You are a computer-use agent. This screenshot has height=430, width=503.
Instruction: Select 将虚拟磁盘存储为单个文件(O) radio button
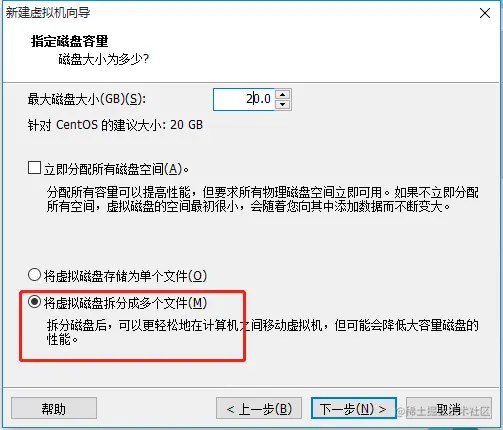(34, 275)
